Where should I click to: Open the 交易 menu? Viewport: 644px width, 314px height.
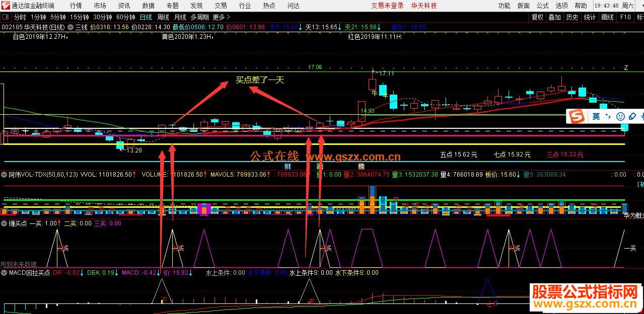pos(221,6)
